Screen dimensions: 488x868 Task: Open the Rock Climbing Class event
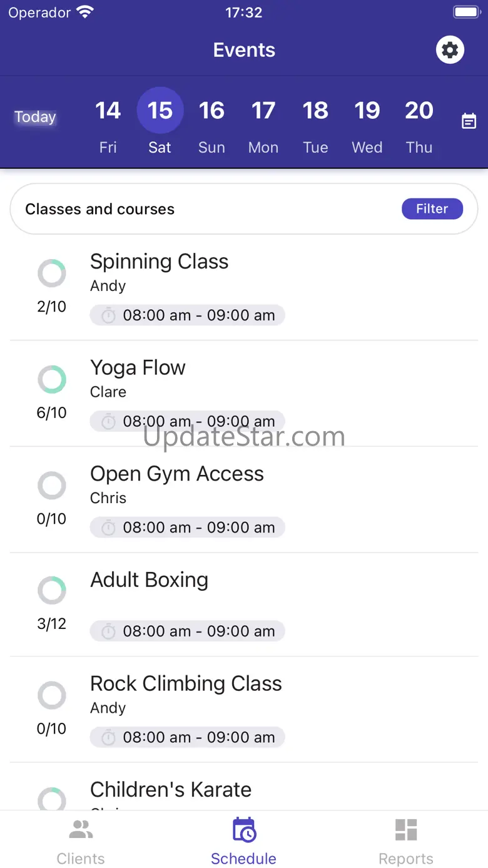[186, 683]
